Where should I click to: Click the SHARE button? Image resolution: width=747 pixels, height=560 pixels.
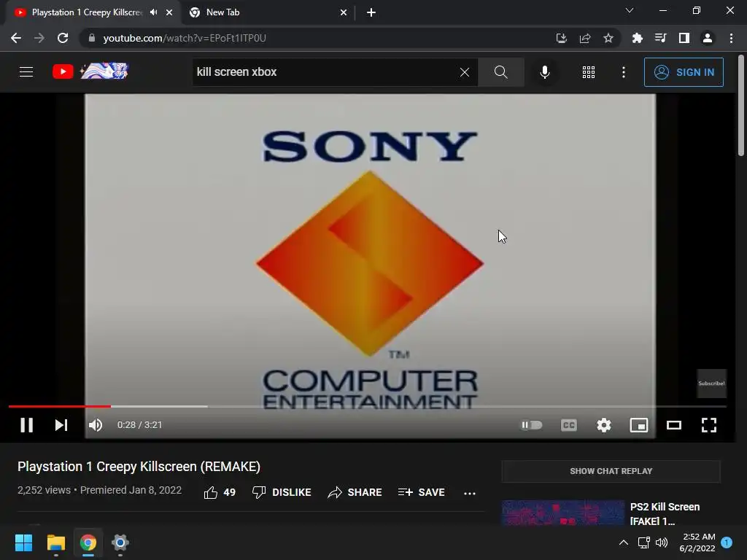[355, 492]
